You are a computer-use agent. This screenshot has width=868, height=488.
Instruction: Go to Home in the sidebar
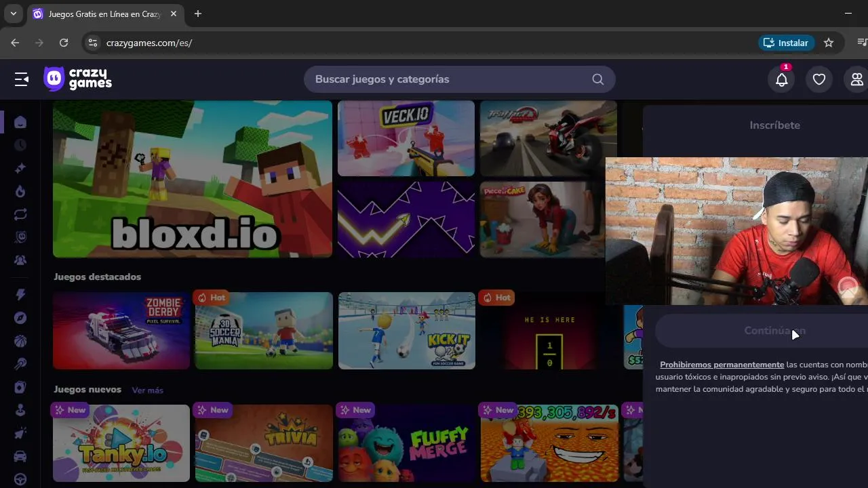point(20,122)
